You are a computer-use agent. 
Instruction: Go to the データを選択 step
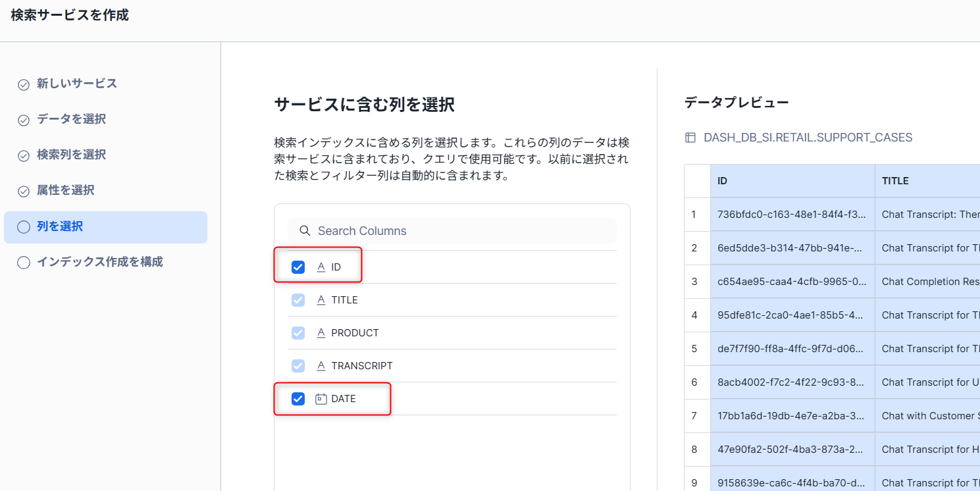(71, 119)
